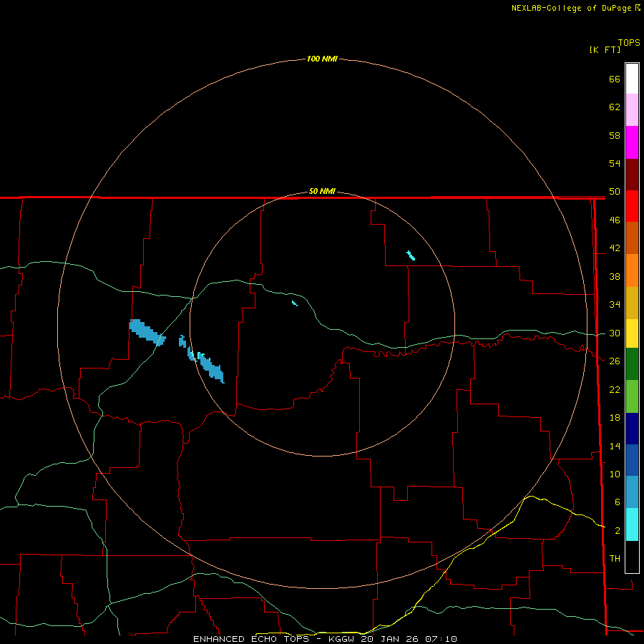
Task: Click the legend value "2"
Action: pyautogui.click(x=617, y=531)
